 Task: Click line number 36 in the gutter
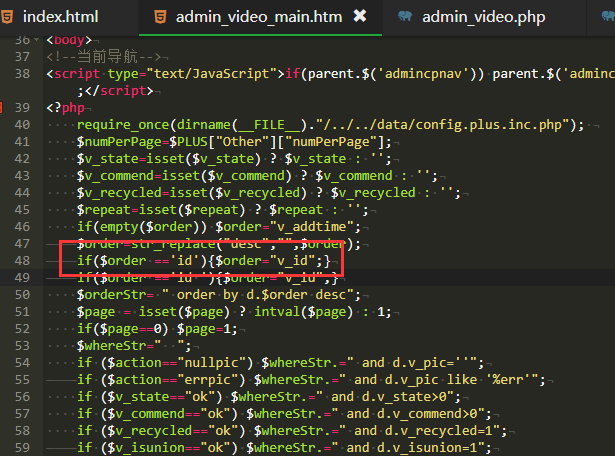(22, 39)
